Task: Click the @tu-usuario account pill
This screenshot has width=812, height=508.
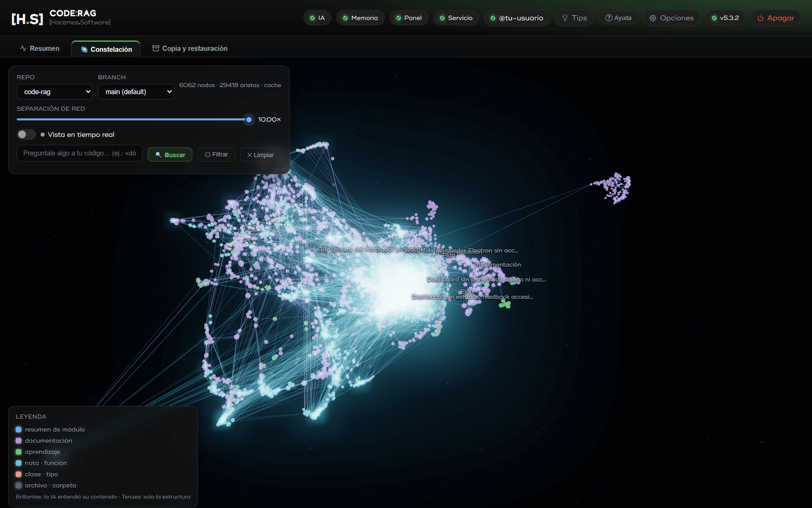Action: (517, 18)
